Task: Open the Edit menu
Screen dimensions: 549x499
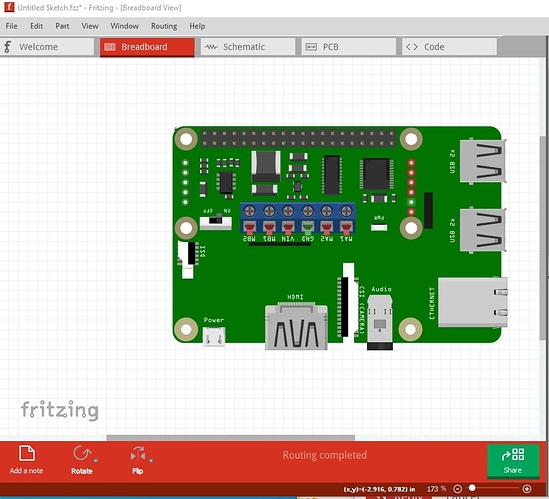Action: (36, 26)
